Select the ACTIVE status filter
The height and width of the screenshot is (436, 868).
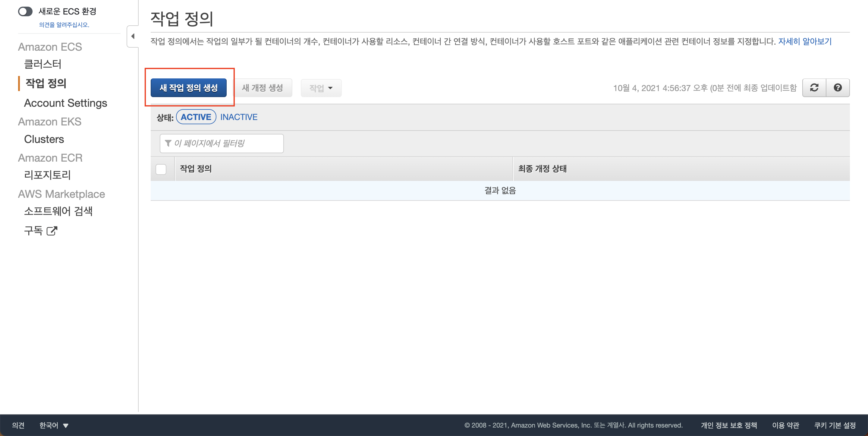(x=196, y=117)
